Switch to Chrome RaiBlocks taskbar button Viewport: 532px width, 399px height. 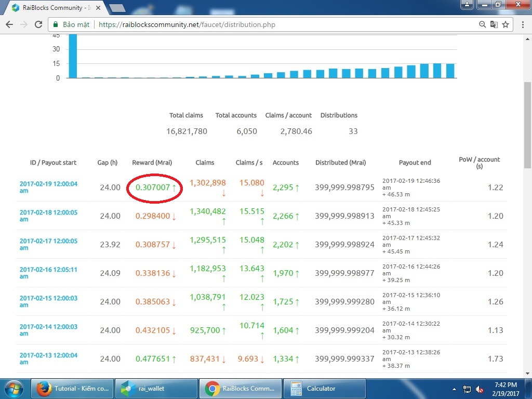(240, 389)
